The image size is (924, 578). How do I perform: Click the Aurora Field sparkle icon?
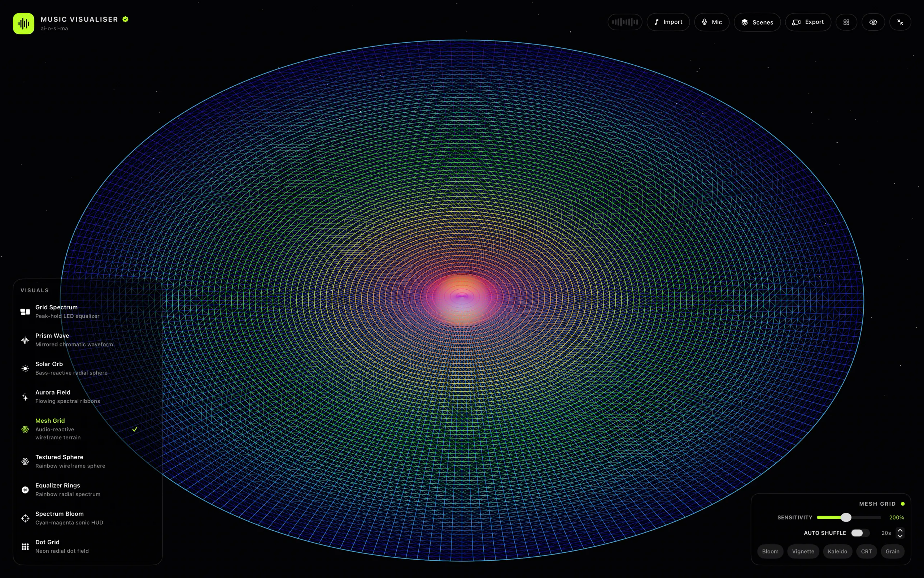tap(25, 397)
